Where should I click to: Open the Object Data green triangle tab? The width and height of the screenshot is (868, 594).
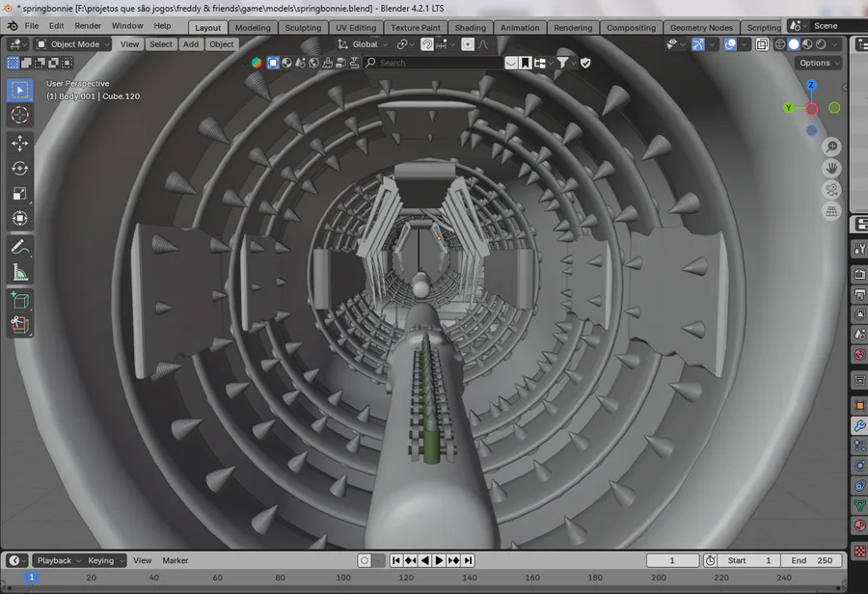[859, 505]
